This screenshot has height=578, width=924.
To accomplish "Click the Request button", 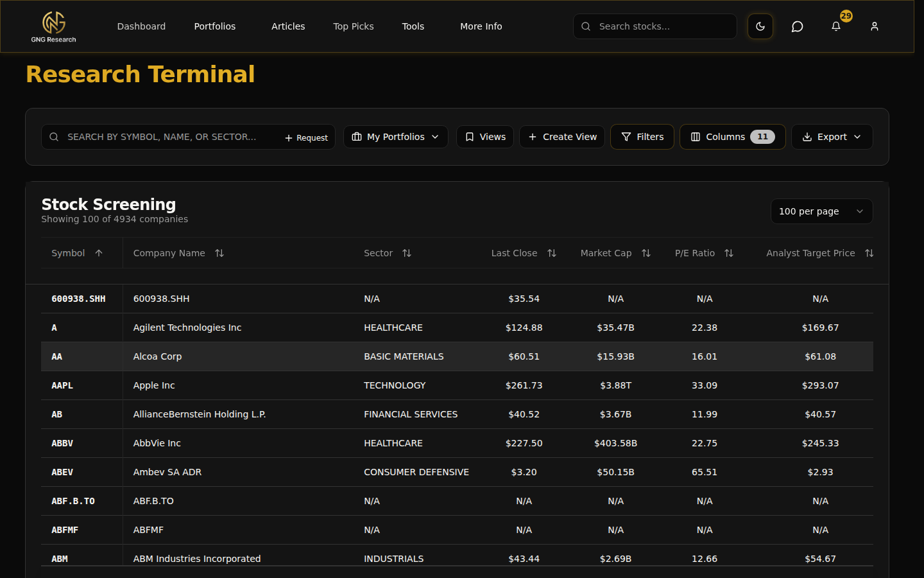I will [x=307, y=137].
